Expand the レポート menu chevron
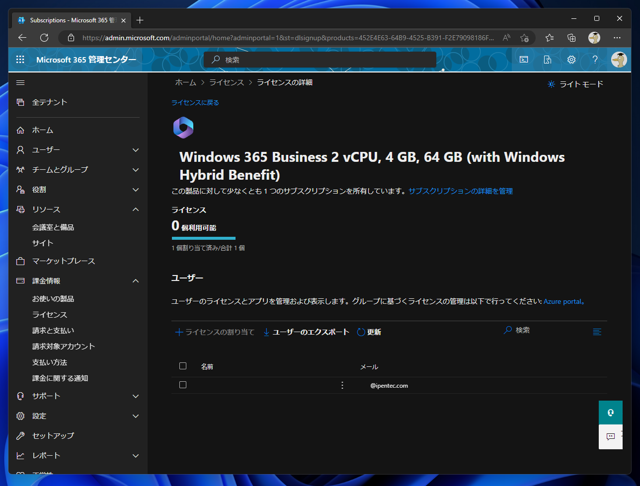Image resolution: width=640 pixels, height=486 pixels. coord(136,456)
